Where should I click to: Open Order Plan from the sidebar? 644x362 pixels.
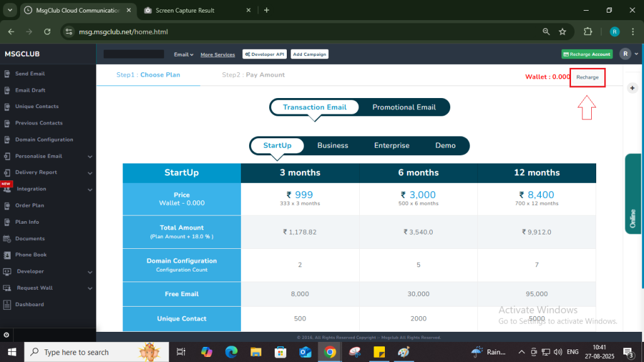pos(30,206)
